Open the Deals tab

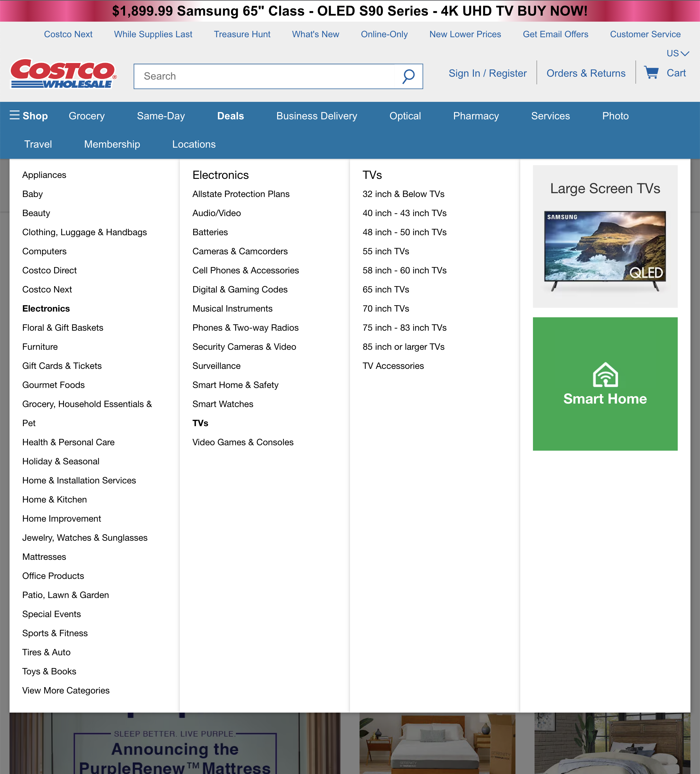coord(230,116)
